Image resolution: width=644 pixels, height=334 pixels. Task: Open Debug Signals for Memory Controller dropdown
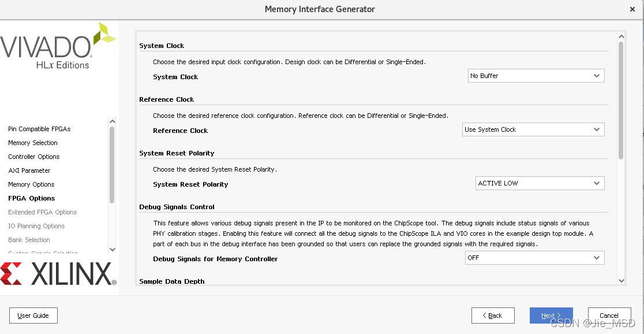tap(535, 258)
